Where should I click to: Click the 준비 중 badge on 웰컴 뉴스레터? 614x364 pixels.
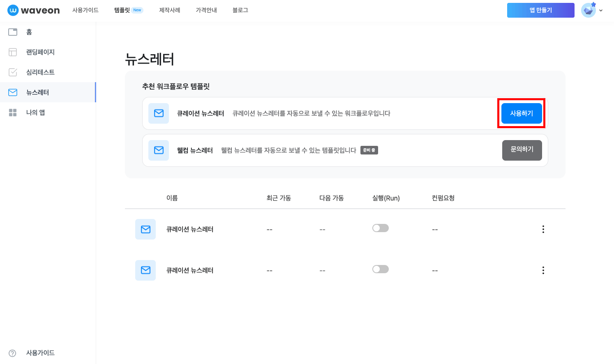click(369, 150)
